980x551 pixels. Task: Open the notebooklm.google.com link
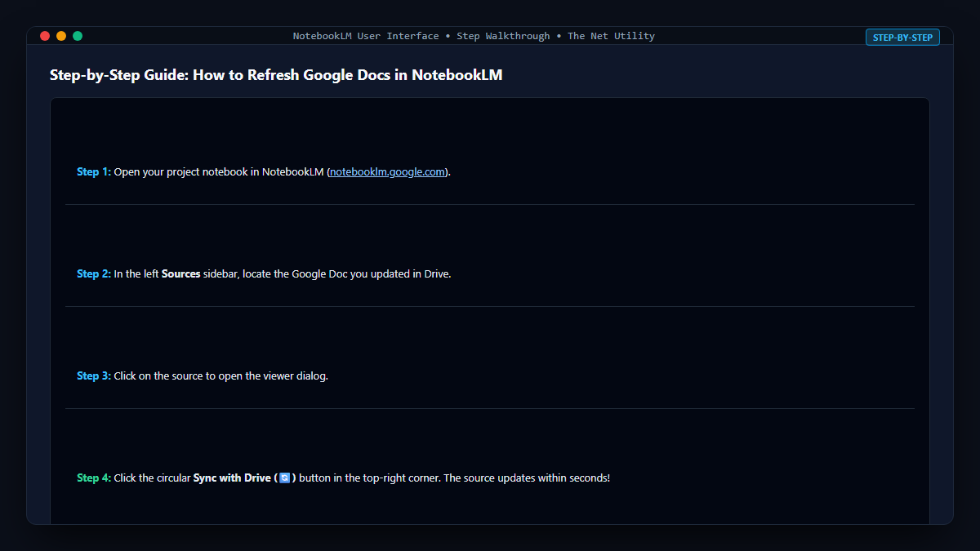tap(388, 172)
